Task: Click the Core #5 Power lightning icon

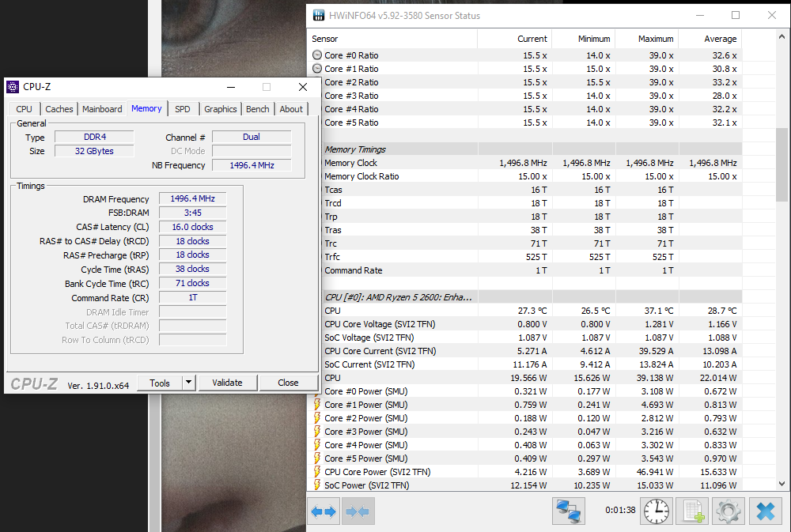Action: point(317,458)
